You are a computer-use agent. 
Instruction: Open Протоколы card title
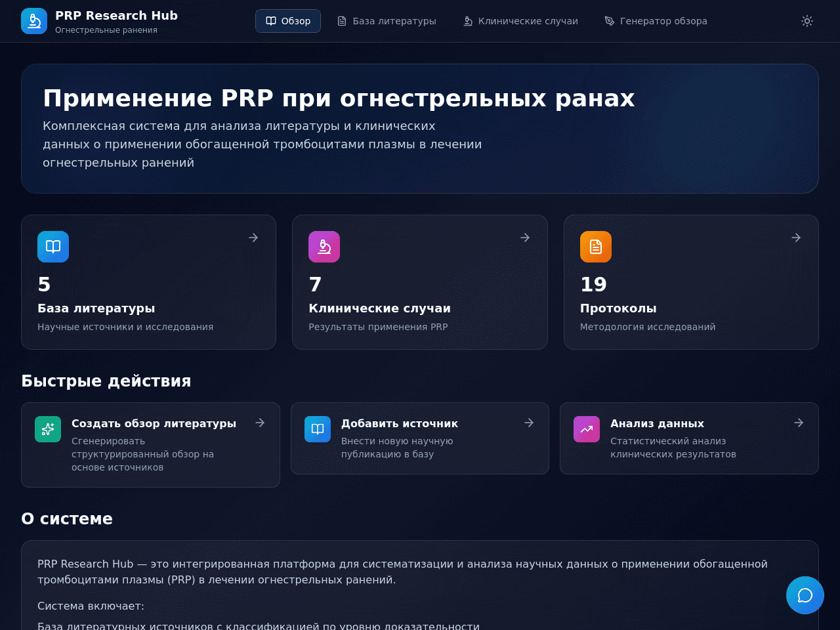[618, 308]
